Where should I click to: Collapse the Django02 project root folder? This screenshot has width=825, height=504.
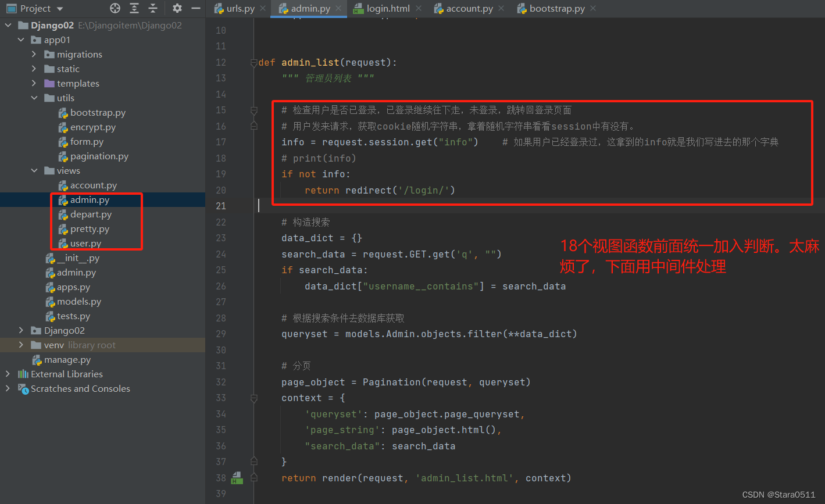(x=8, y=26)
